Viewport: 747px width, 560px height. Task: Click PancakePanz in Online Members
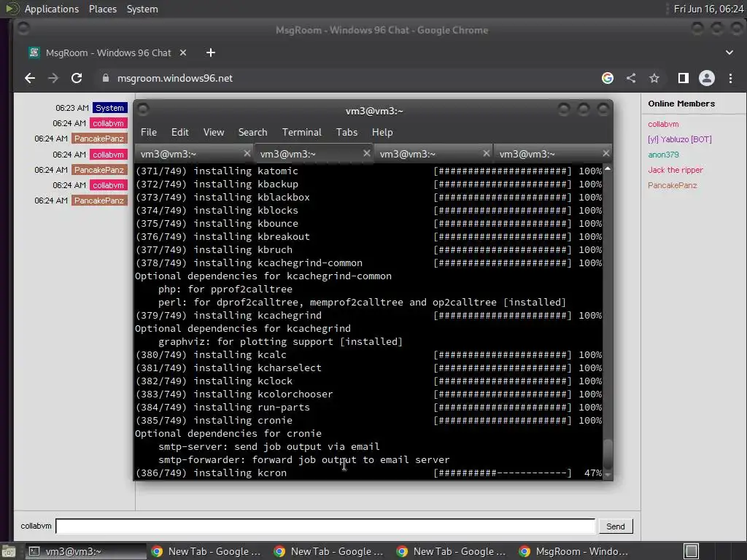click(672, 185)
